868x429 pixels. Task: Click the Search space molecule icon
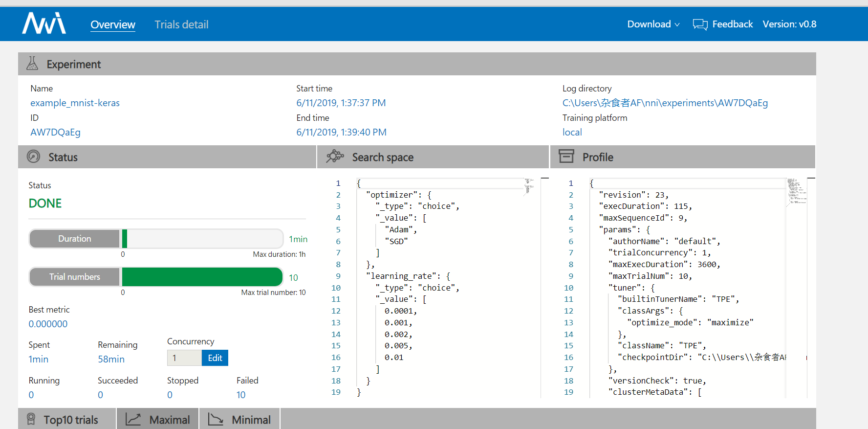(335, 157)
